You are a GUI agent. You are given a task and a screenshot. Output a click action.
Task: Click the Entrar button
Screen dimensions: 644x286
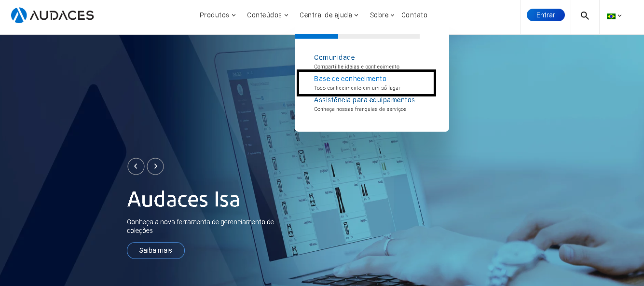click(x=546, y=15)
